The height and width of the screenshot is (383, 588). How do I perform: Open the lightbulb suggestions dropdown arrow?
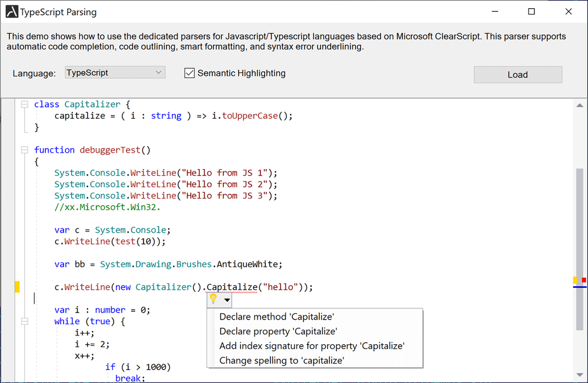tap(226, 300)
